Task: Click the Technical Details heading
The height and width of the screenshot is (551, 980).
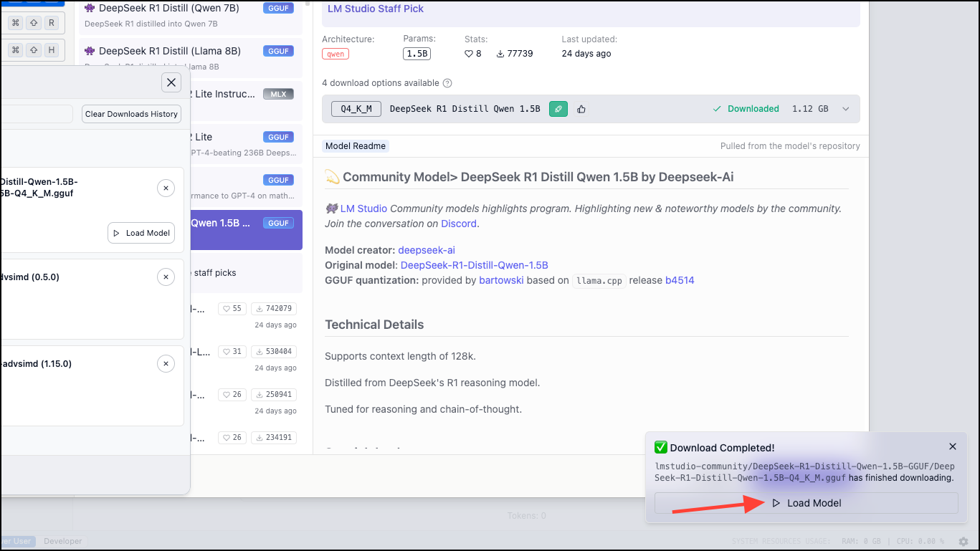Action: click(374, 325)
